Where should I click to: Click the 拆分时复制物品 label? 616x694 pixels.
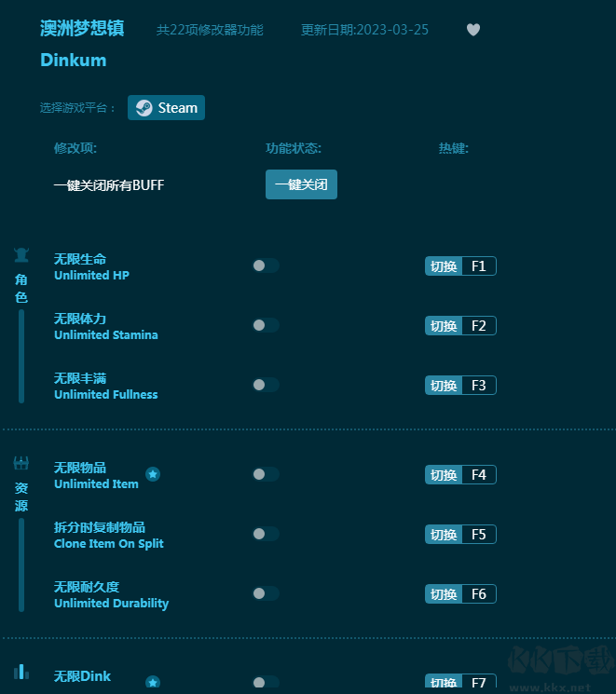(x=100, y=527)
